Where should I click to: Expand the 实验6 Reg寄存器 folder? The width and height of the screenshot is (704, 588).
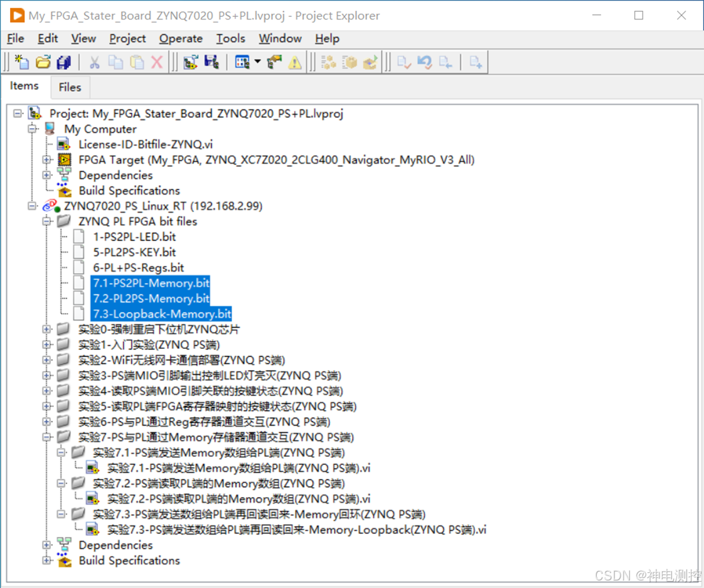pos(46,421)
